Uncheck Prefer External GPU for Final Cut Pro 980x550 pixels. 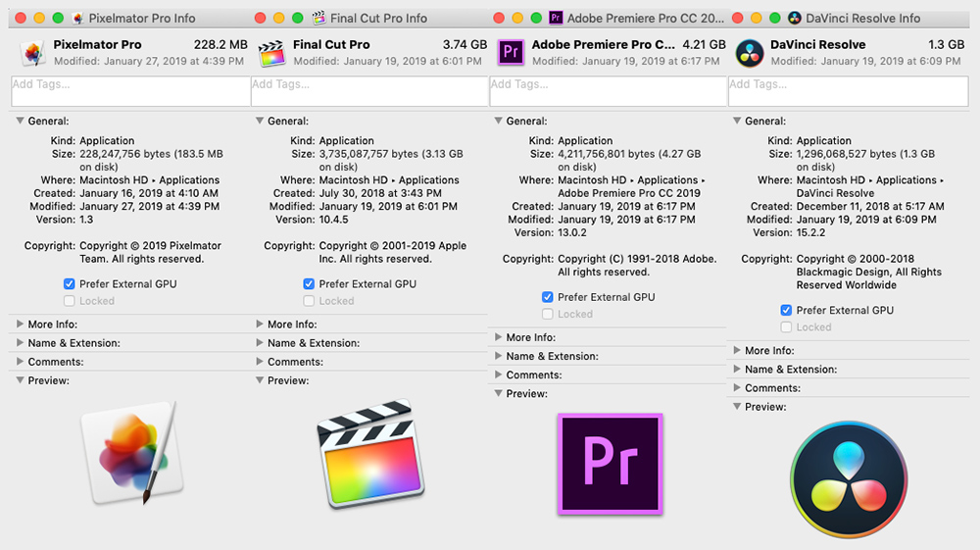tap(309, 283)
